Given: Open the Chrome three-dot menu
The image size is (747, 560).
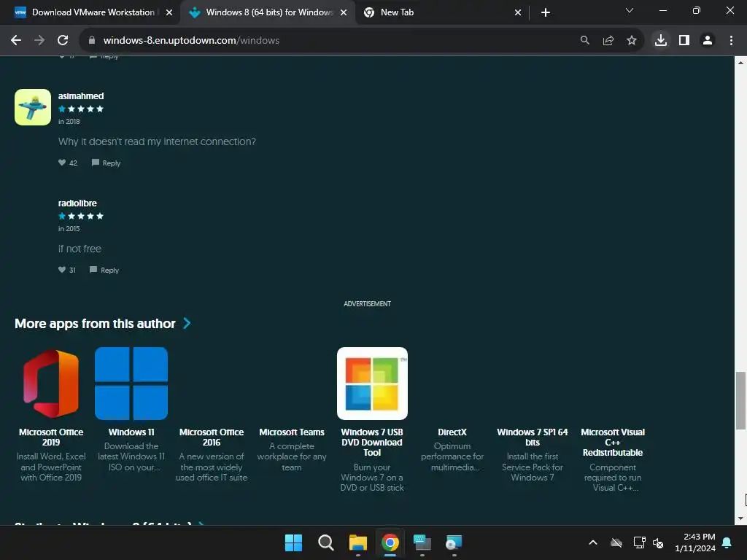Looking at the screenshot, I should point(731,41).
